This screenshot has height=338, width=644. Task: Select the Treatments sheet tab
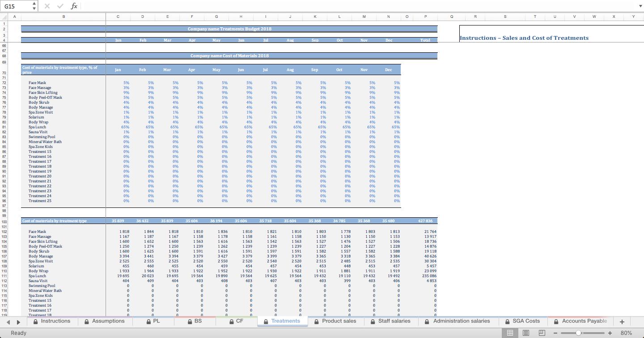[x=282, y=321]
